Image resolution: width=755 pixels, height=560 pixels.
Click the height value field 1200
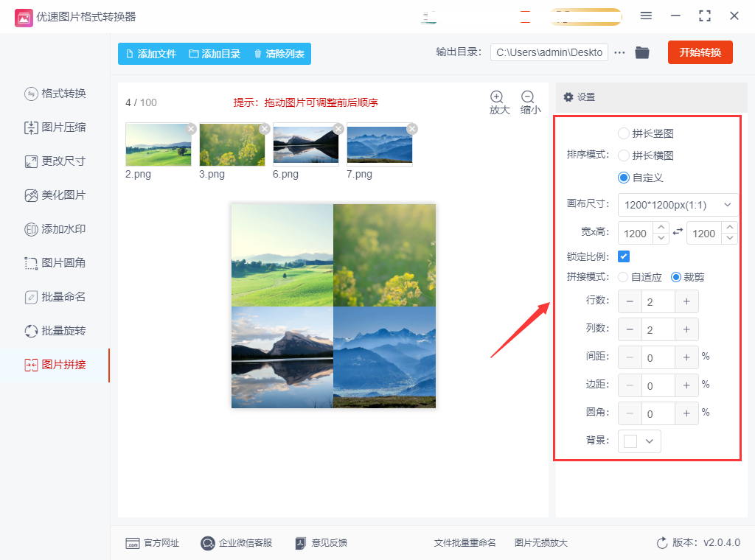pyautogui.click(x=704, y=234)
